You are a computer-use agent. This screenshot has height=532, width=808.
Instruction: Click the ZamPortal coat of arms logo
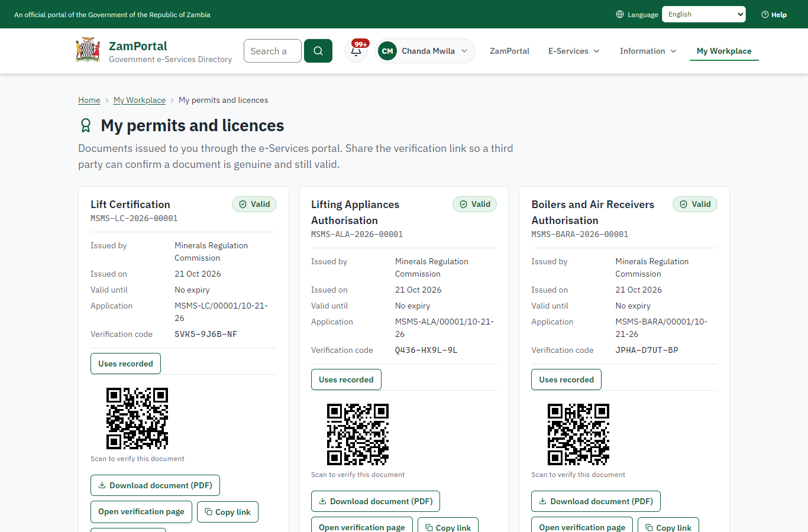click(x=88, y=50)
